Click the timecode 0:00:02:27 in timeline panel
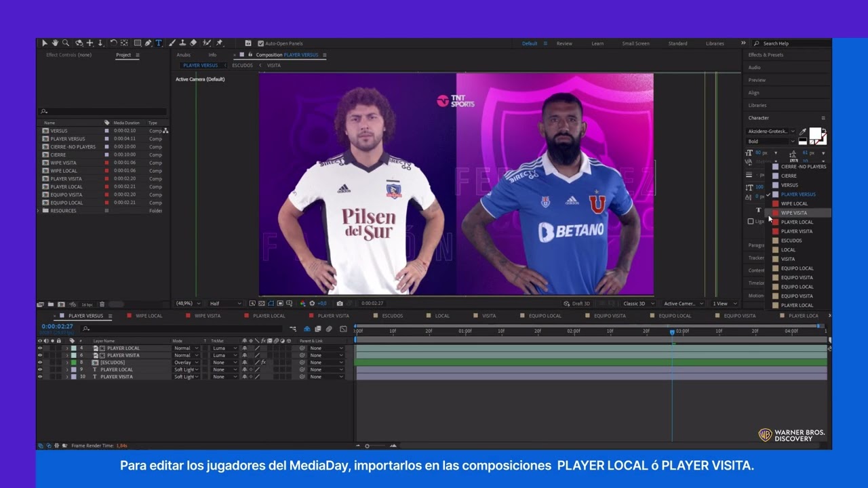The image size is (868, 488). tap(57, 327)
